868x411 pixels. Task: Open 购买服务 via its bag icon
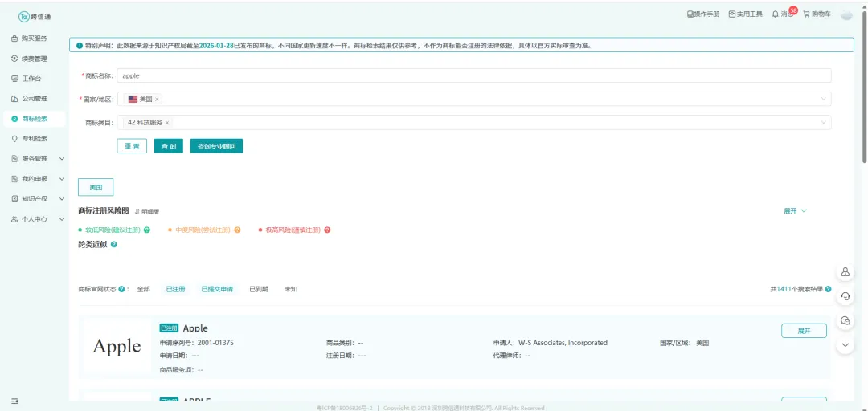tap(14, 39)
